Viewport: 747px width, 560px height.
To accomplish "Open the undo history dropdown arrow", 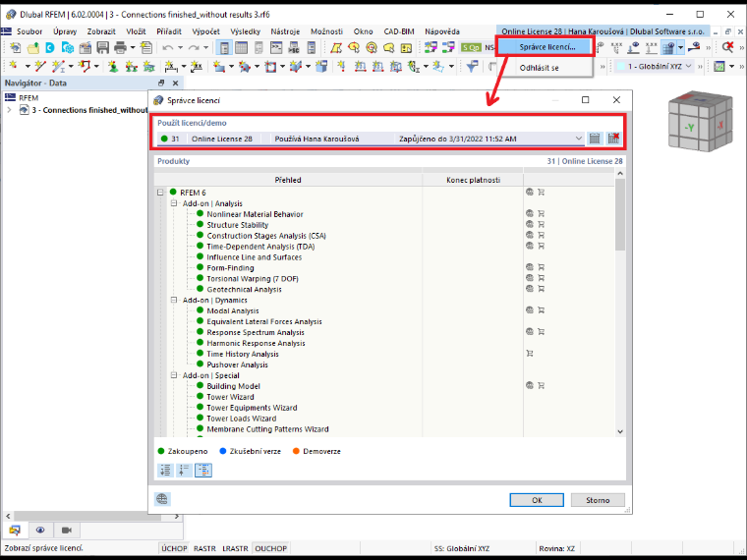I will tap(180, 47).
